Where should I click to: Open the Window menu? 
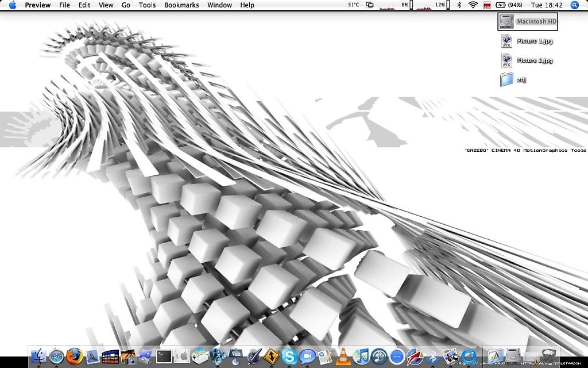point(219,5)
